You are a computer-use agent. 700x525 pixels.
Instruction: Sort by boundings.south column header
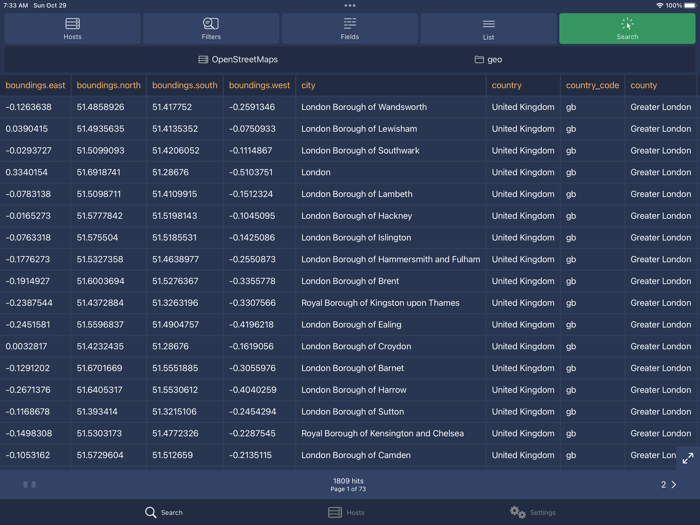click(x=185, y=85)
